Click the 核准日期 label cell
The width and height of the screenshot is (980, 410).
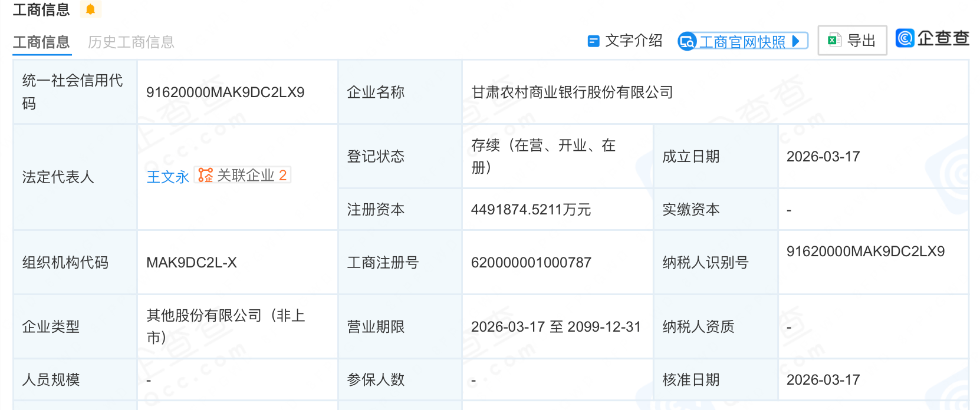coord(715,379)
